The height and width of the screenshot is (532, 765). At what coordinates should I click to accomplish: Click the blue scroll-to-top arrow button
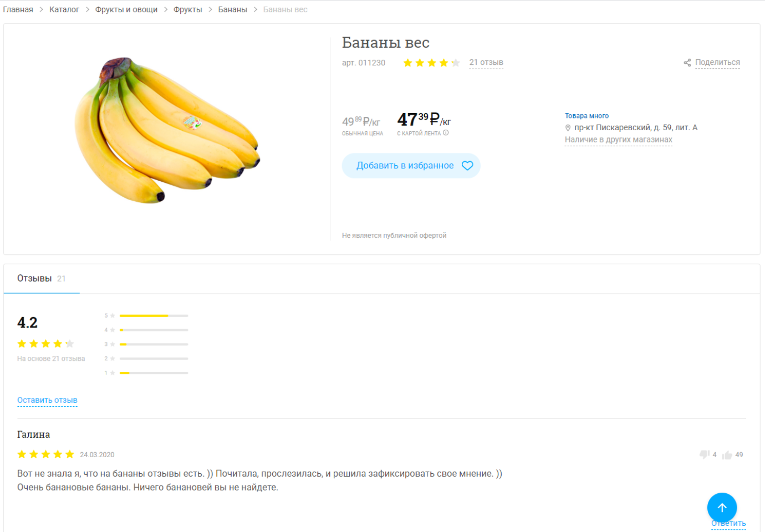pos(722,508)
